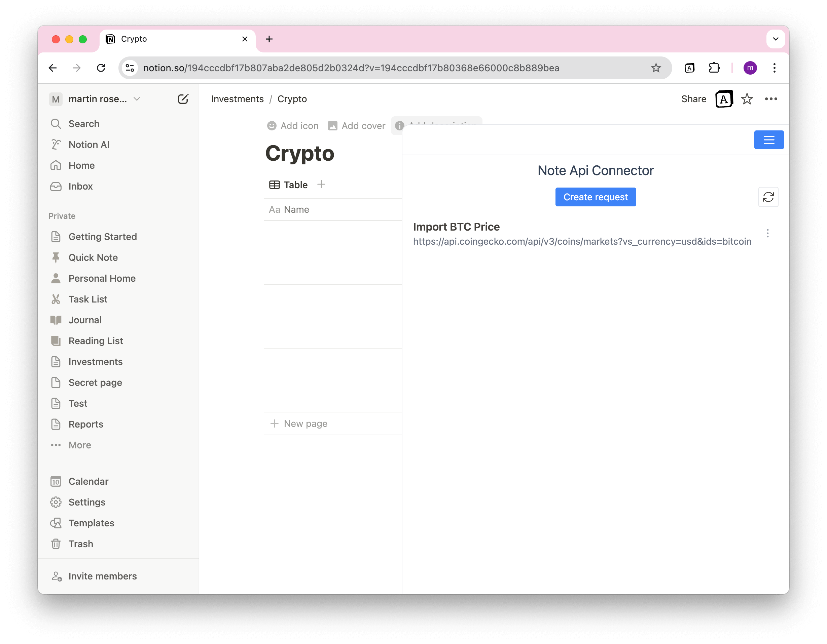
Task: Click the refresh icon in Note Api Connector
Action: coord(768,197)
